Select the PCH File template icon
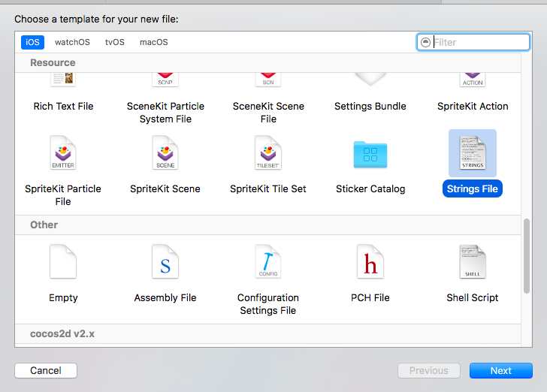This screenshot has height=392, width=547. (370, 263)
